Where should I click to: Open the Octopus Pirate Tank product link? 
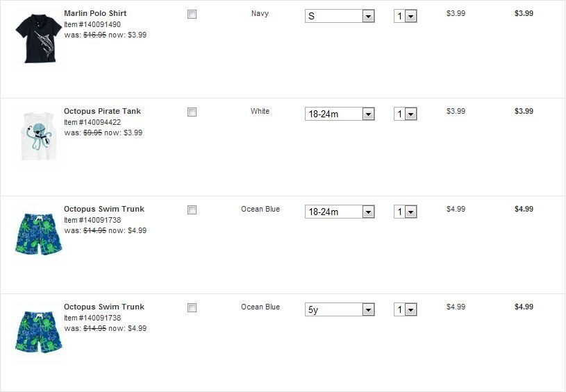point(102,111)
